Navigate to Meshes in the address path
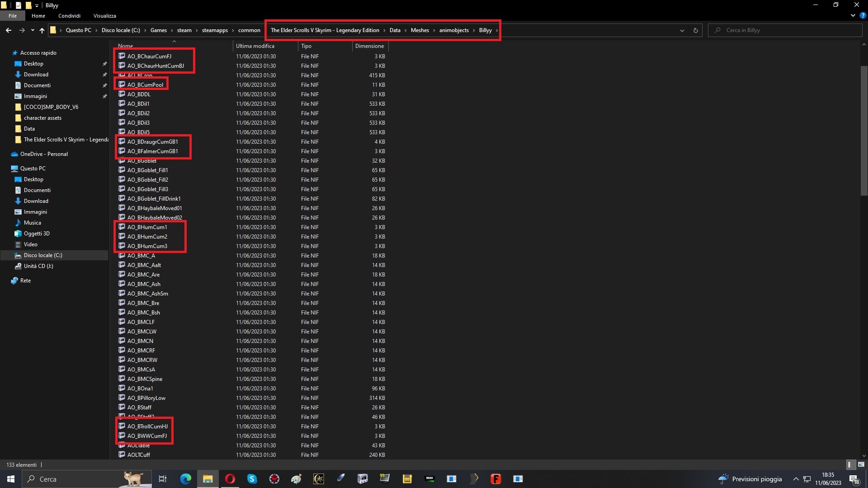 [x=420, y=30]
